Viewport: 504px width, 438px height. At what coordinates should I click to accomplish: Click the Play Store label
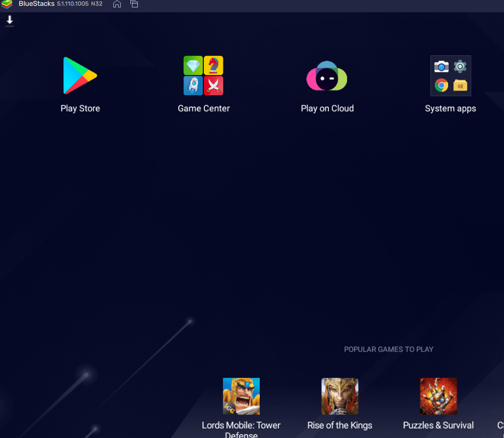[80, 109]
